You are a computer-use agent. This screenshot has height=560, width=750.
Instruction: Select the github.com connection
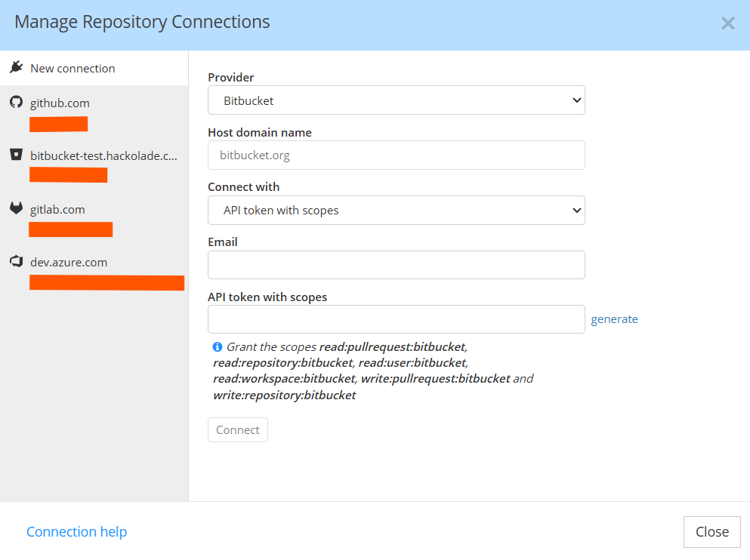tap(60, 103)
